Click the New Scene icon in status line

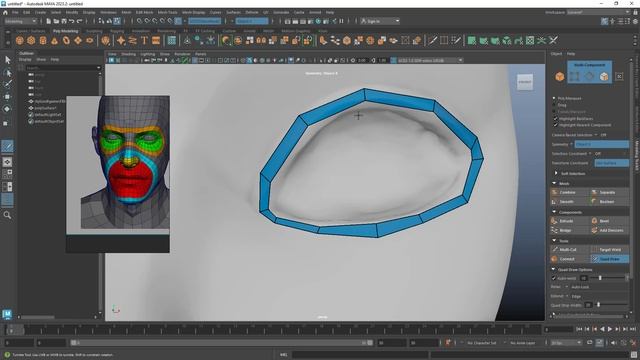point(48,21)
